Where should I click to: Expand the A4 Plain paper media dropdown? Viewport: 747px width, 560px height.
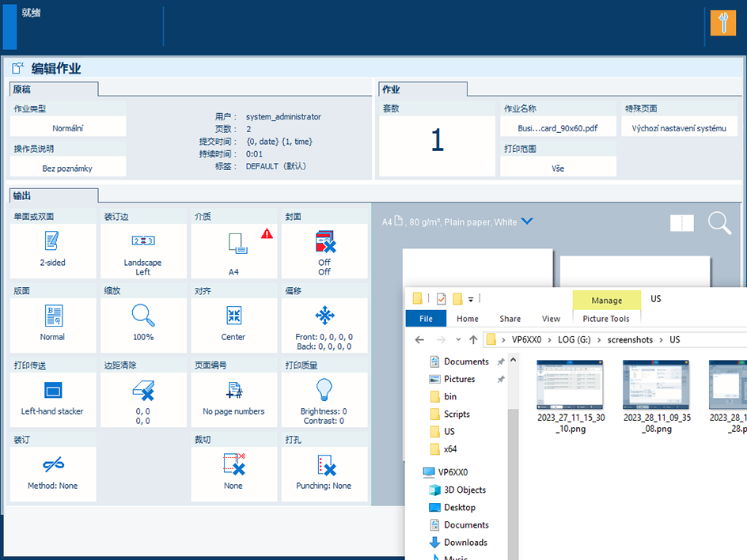527,221
